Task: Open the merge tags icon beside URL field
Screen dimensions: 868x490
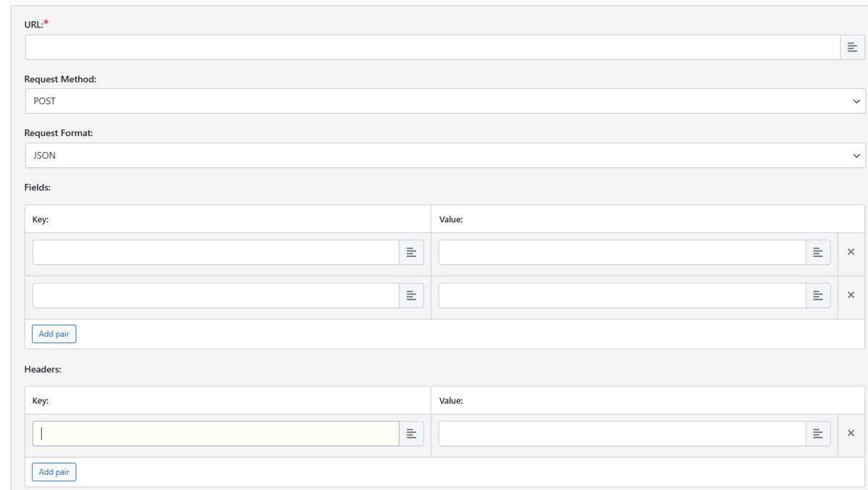Action: click(x=852, y=47)
